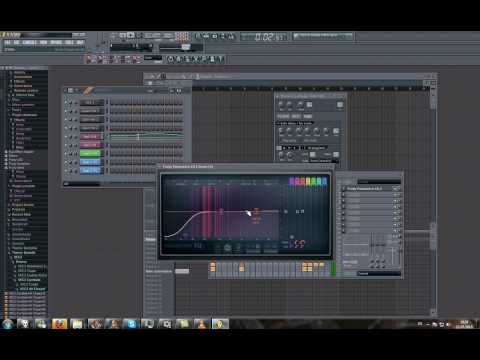Image resolution: width=480 pixels, height=360 pixels.
Task: Open step sequencer channel options icon
Action: coord(70,90)
